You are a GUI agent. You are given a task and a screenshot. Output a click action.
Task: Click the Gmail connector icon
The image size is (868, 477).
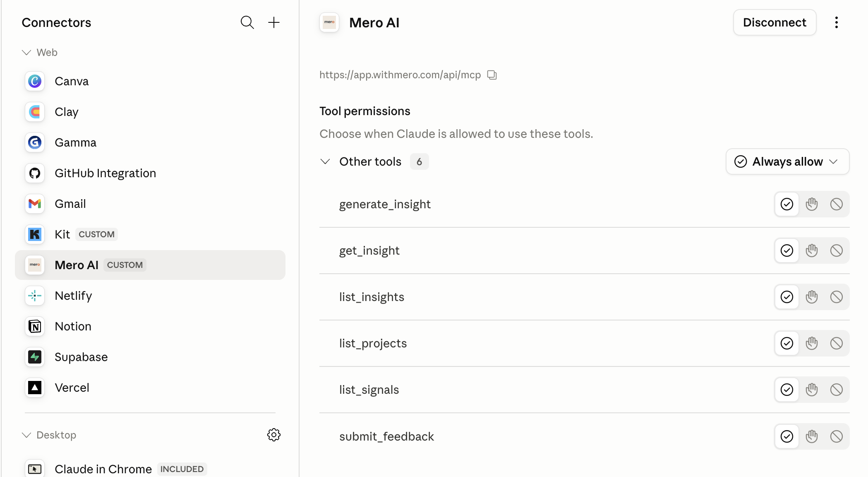pos(35,204)
